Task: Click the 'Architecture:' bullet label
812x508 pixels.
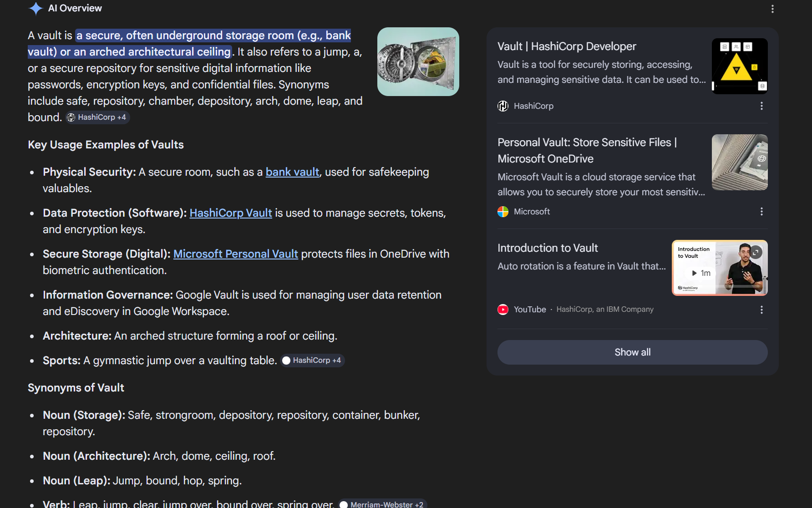Action: (77, 336)
